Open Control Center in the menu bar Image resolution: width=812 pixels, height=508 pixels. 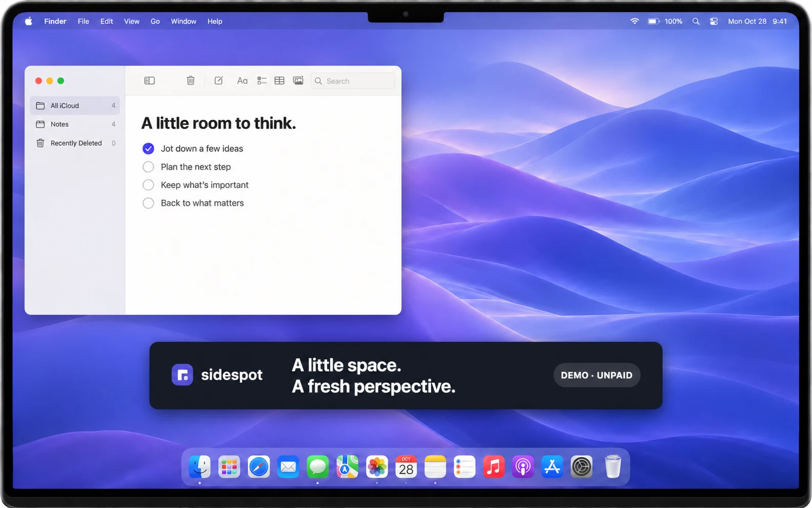point(714,21)
